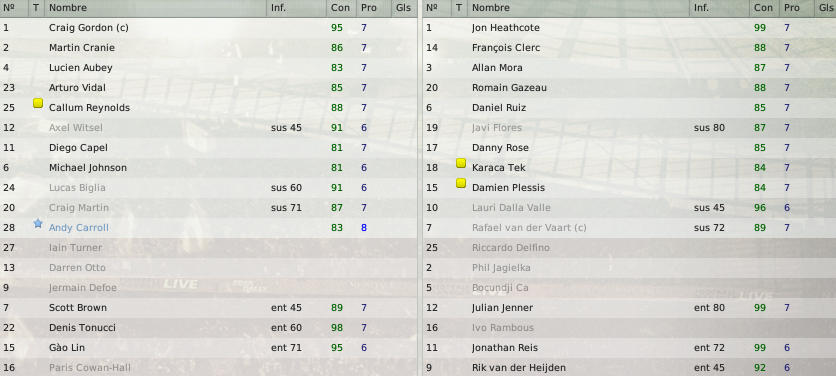Select substitute Denis Tonucci row
The height and width of the screenshot is (376, 836).
click(208, 327)
